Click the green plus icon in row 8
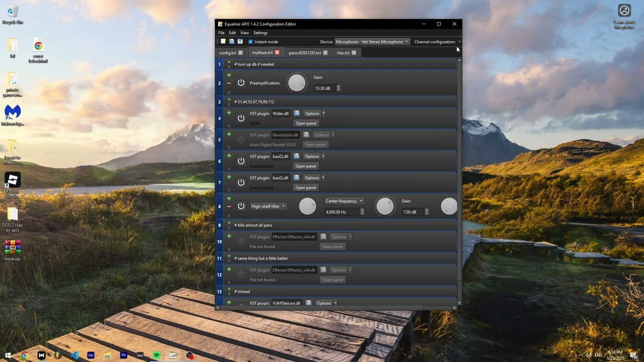Image resolution: width=644 pixels, height=362 pixels. tap(229, 199)
